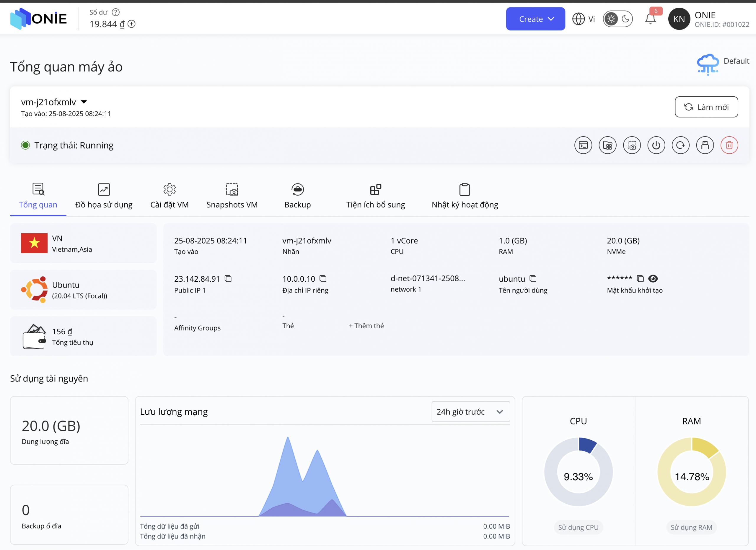756x550 pixels.
Task: Click the 0 Backup ổ đĩa card
Action: (x=69, y=515)
